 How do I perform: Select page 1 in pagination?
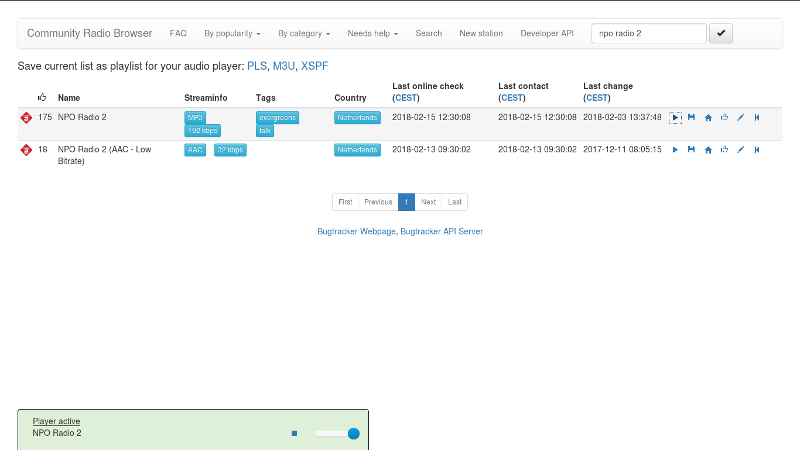click(x=406, y=202)
